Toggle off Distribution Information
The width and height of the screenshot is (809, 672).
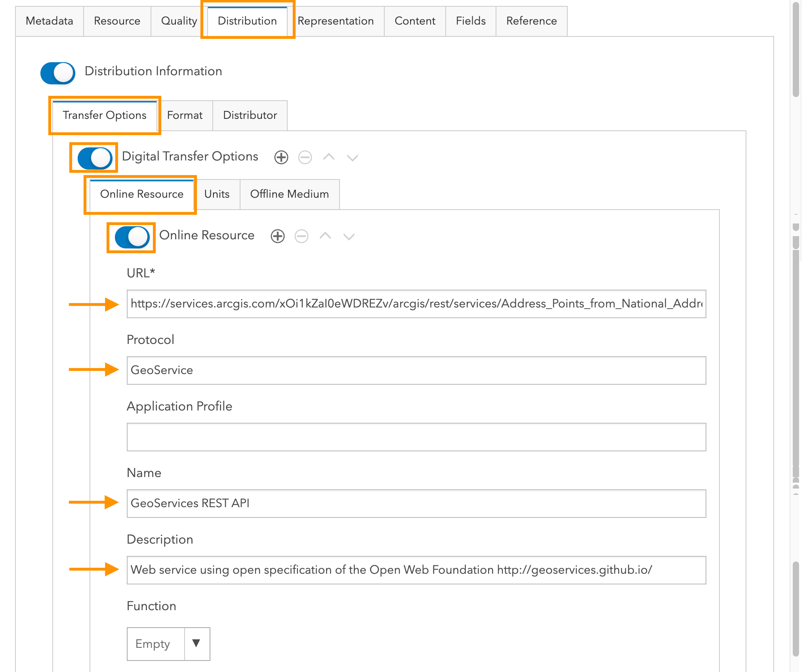coord(57,73)
